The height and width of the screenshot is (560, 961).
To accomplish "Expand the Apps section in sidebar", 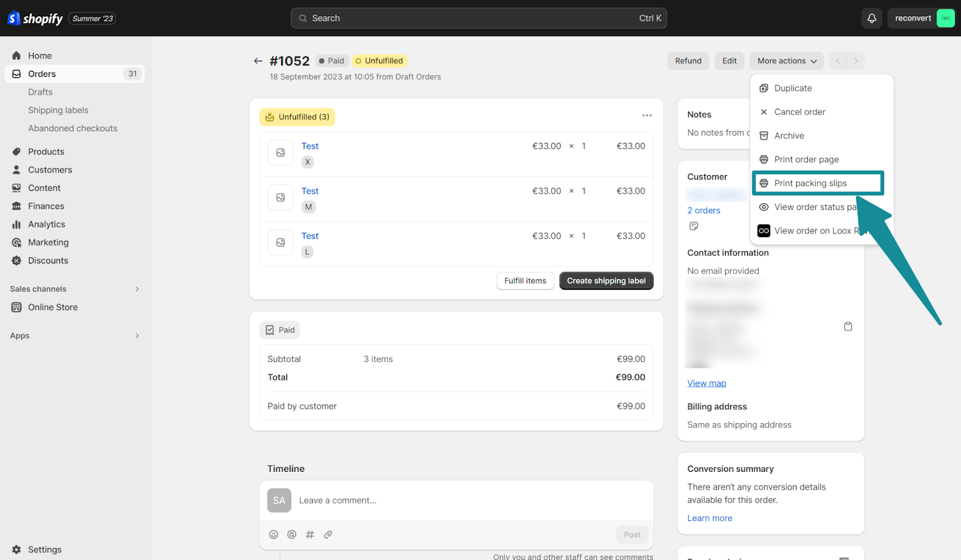I will (137, 336).
